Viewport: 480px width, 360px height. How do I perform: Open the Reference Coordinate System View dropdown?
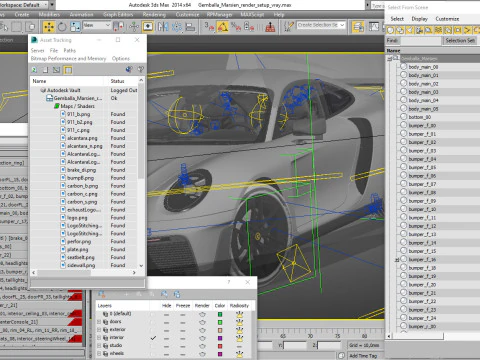(97, 25)
